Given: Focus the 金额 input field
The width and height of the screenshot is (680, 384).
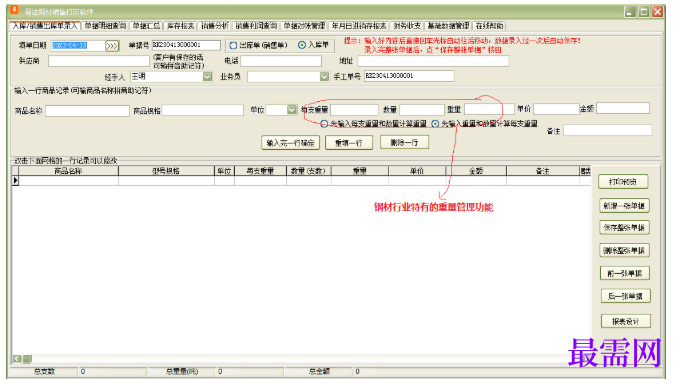Looking at the screenshot, I should (623, 108).
